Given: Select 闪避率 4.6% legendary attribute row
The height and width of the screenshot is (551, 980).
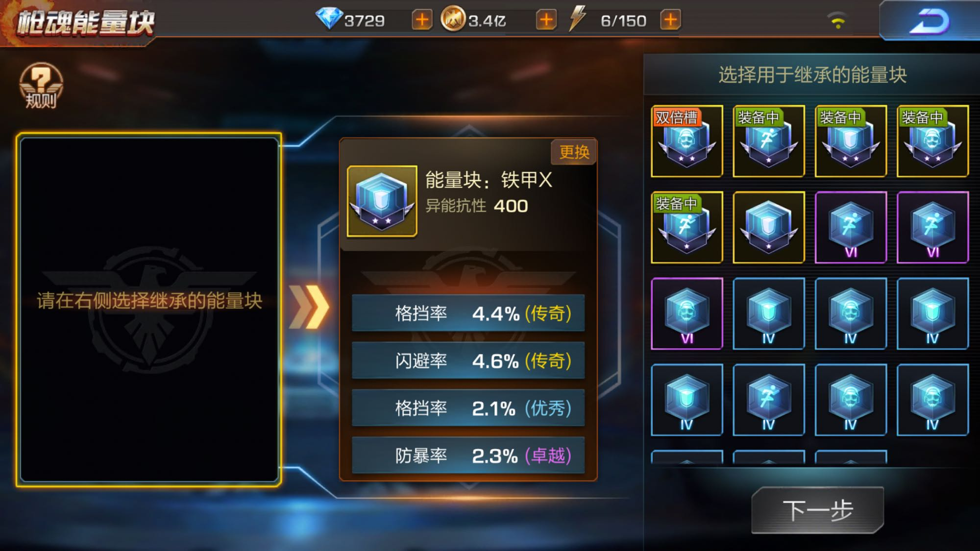Looking at the screenshot, I should [x=468, y=361].
